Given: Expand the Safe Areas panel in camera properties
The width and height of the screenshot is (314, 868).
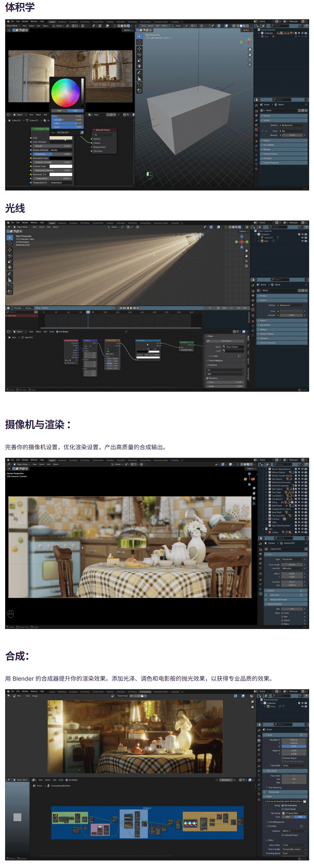Looking at the screenshot, I should (x=286, y=595).
